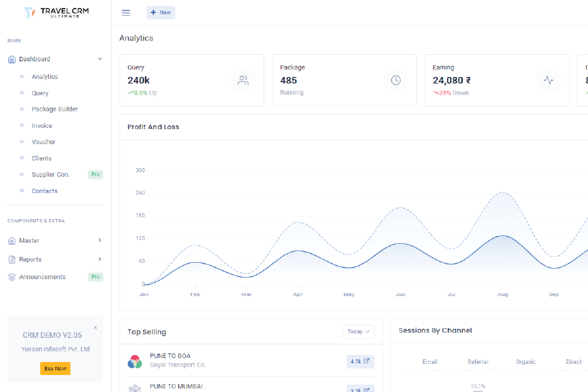Click the Buy Now button
Viewport: 588px width, 392px height.
tap(55, 369)
